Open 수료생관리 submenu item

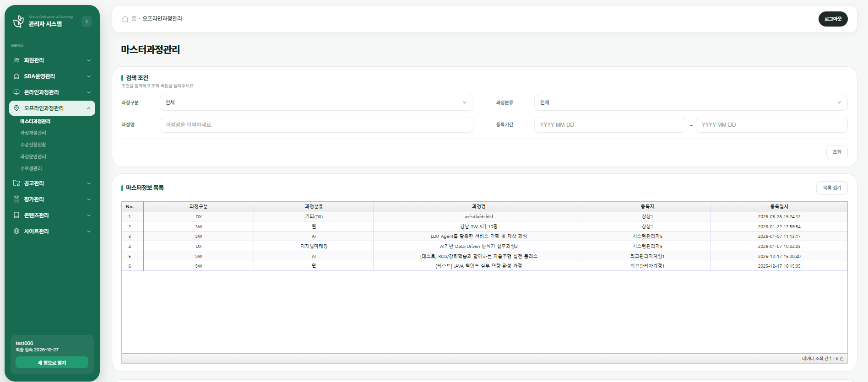31,168
